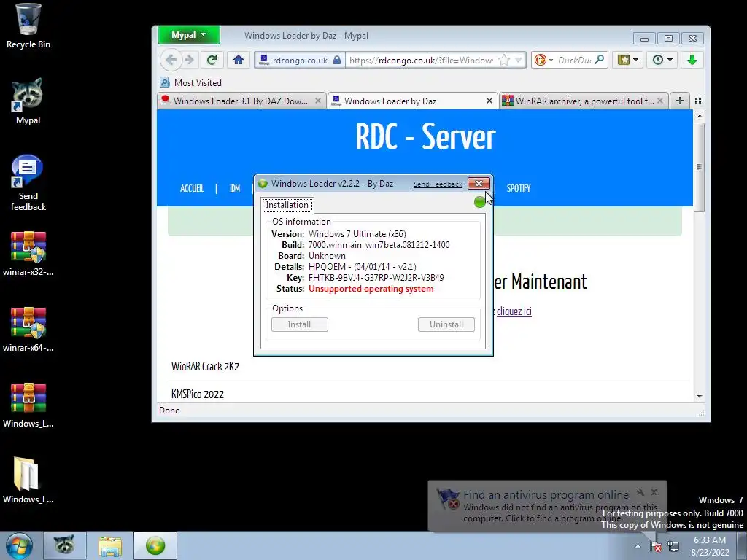Open a new tab with plus icon
The image size is (747, 560).
tap(680, 101)
